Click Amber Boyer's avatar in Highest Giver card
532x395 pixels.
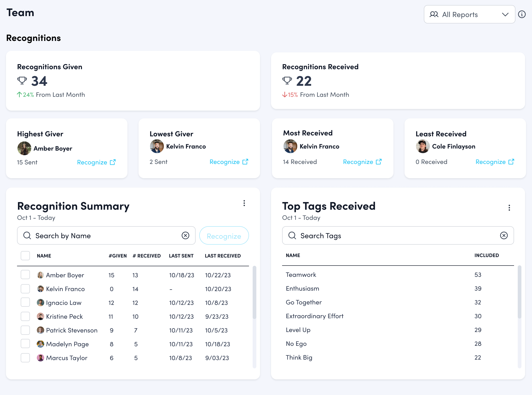coord(24,148)
